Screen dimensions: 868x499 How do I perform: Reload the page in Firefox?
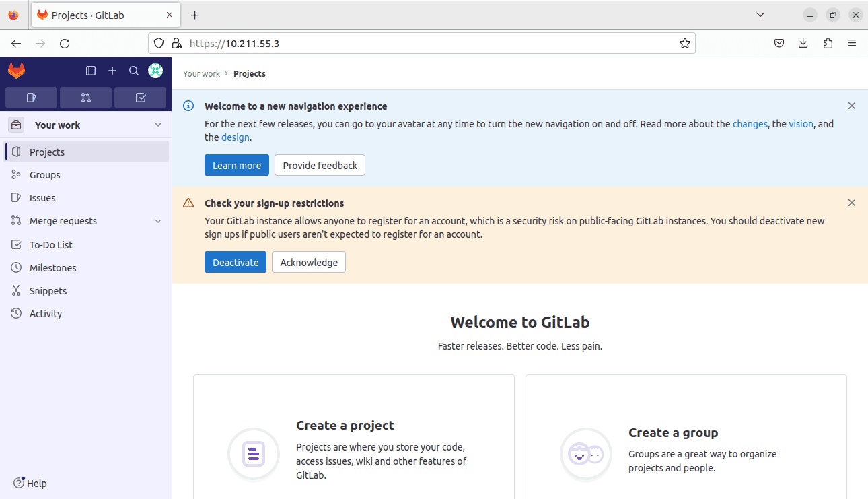[x=65, y=43]
